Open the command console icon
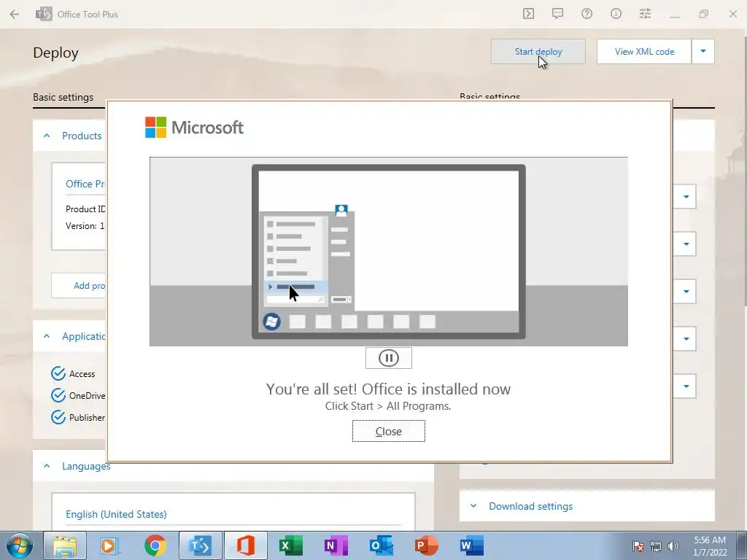 tap(528, 14)
